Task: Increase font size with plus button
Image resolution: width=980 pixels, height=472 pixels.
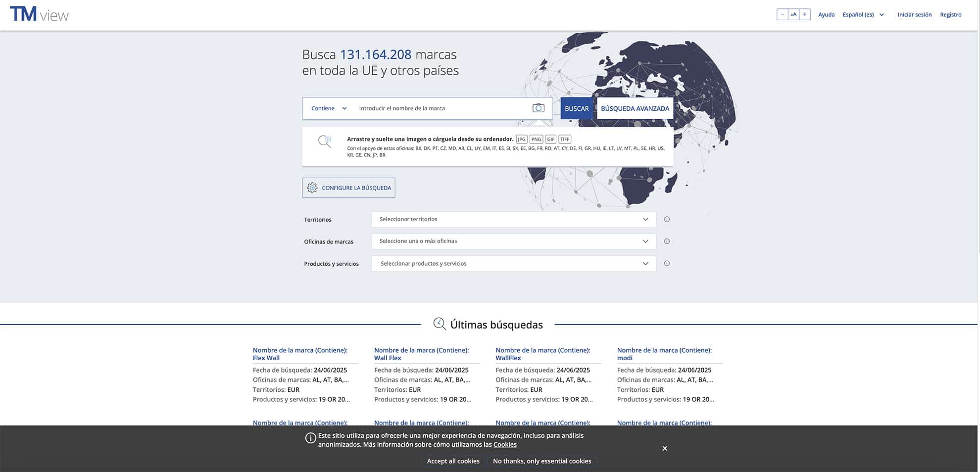Action: pyautogui.click(x=805, y=14)
